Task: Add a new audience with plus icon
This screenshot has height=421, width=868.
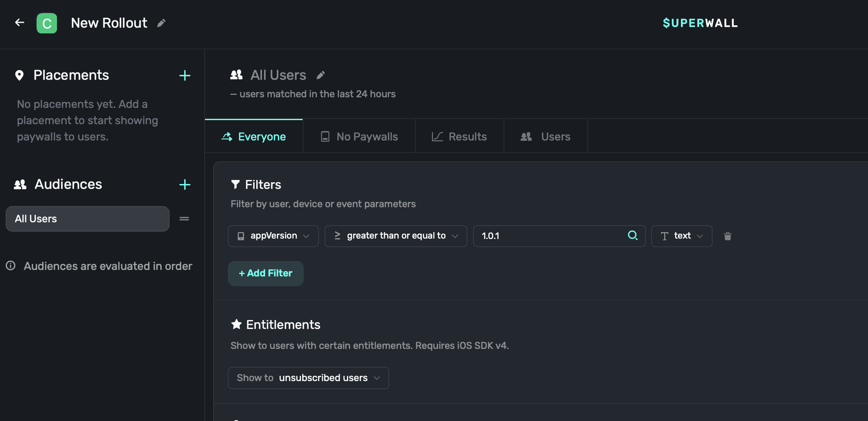Action: (185, 185)
